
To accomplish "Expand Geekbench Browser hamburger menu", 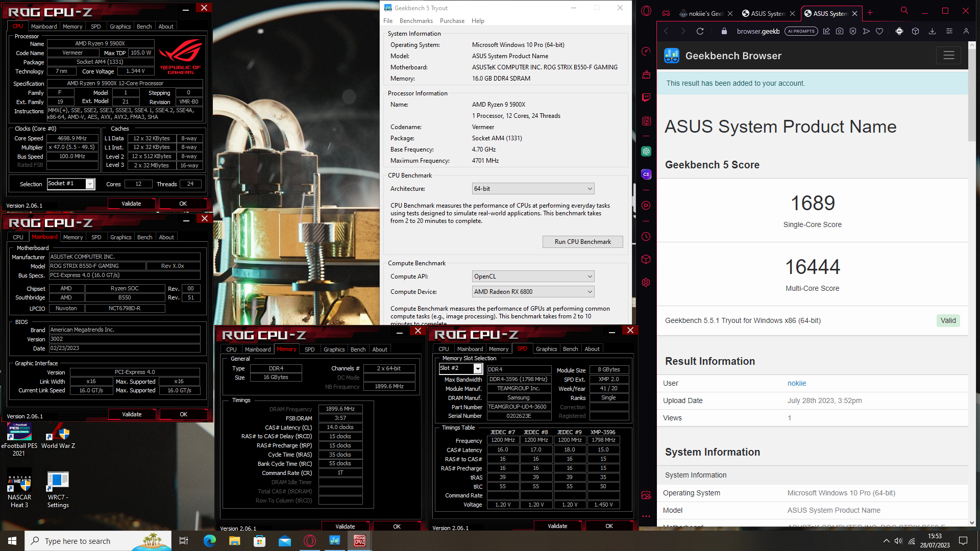I will 949,55.
